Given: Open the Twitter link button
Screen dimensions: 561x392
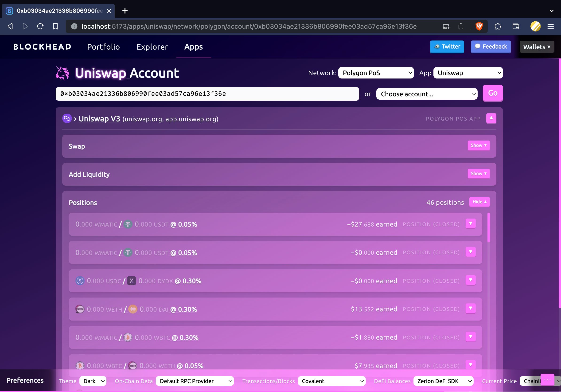Looking at the screenshot, I should coord(447,47).
